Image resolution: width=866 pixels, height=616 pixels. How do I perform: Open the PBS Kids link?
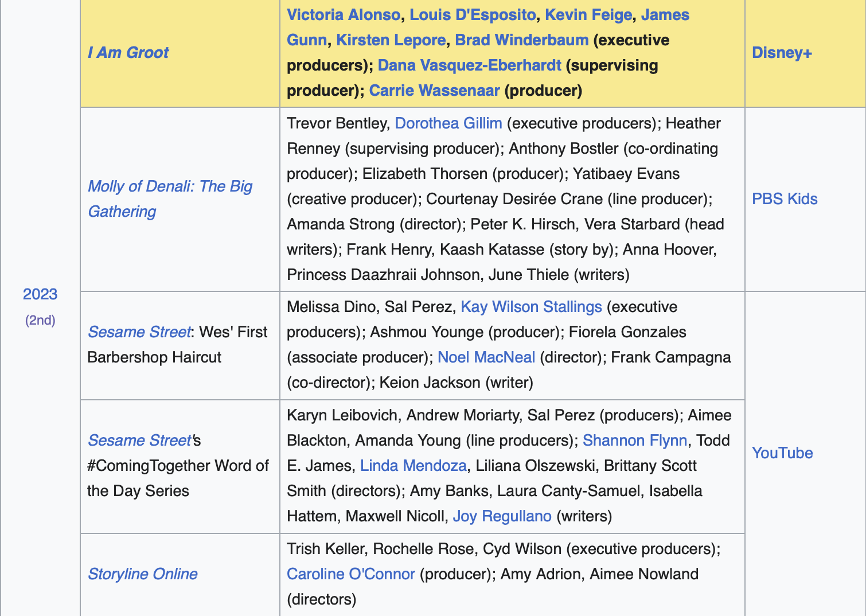point(785,199)
